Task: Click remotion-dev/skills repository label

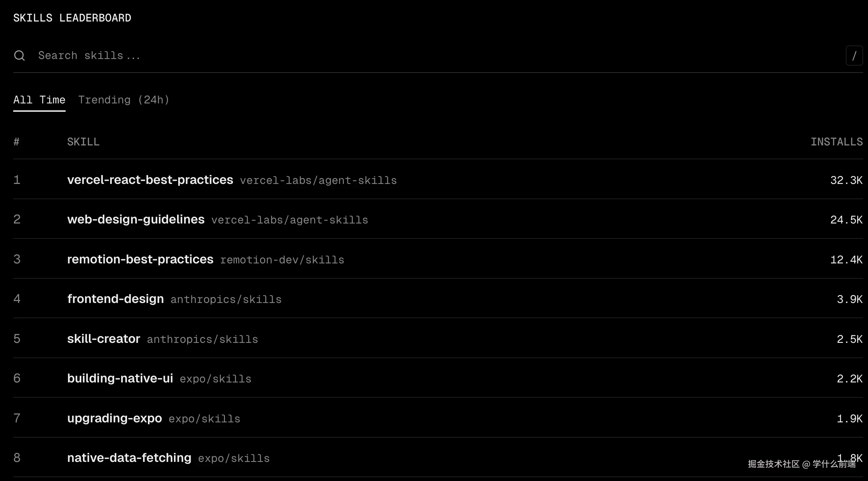Action: [x=282, y=260]
